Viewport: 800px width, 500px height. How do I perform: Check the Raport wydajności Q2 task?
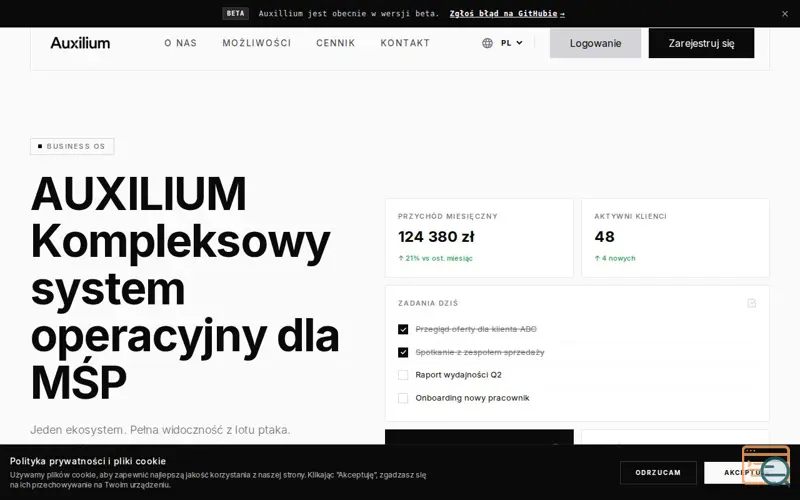click(403, 375)
